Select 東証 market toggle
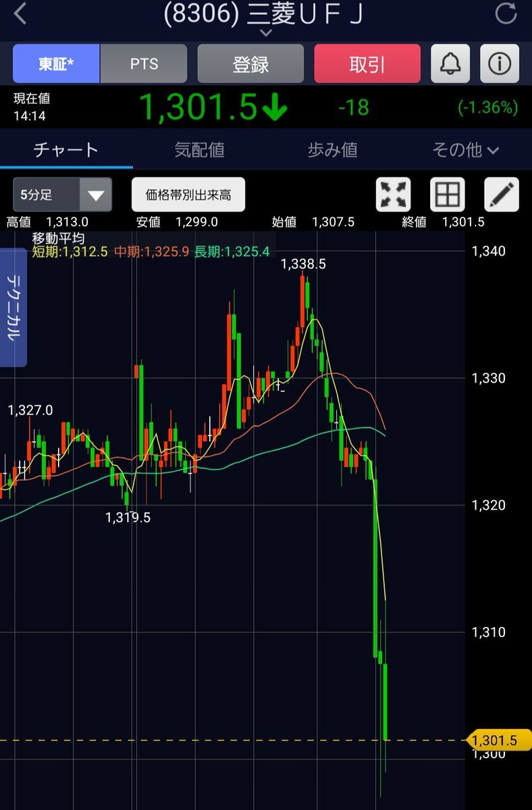This screenshot has width=532, height=810. coord(56,64)
